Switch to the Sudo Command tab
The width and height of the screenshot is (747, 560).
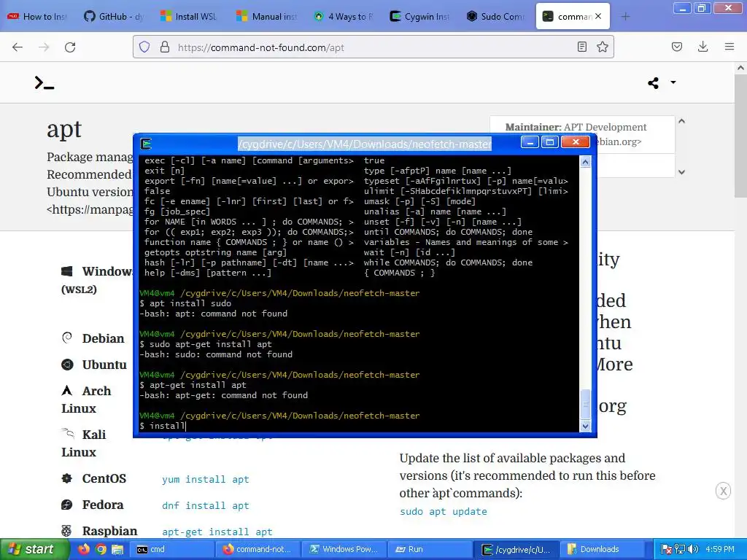496,17
